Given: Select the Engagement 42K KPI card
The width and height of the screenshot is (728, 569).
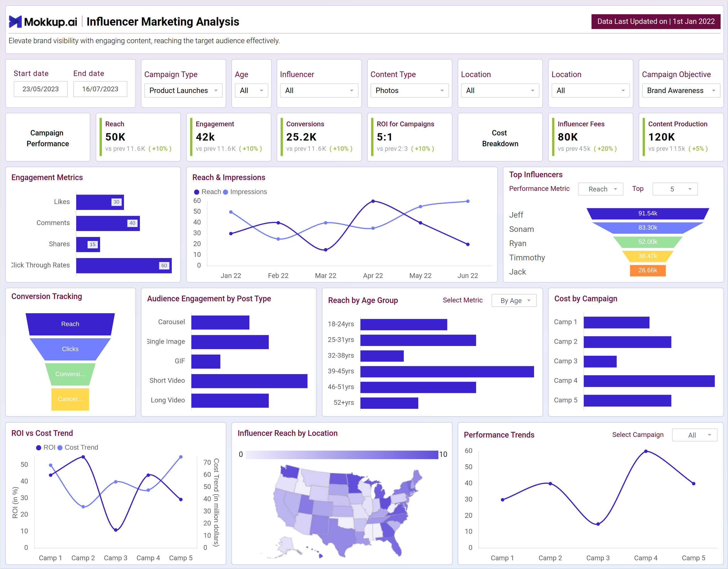Looking at the screenshot, I should 229,137.
